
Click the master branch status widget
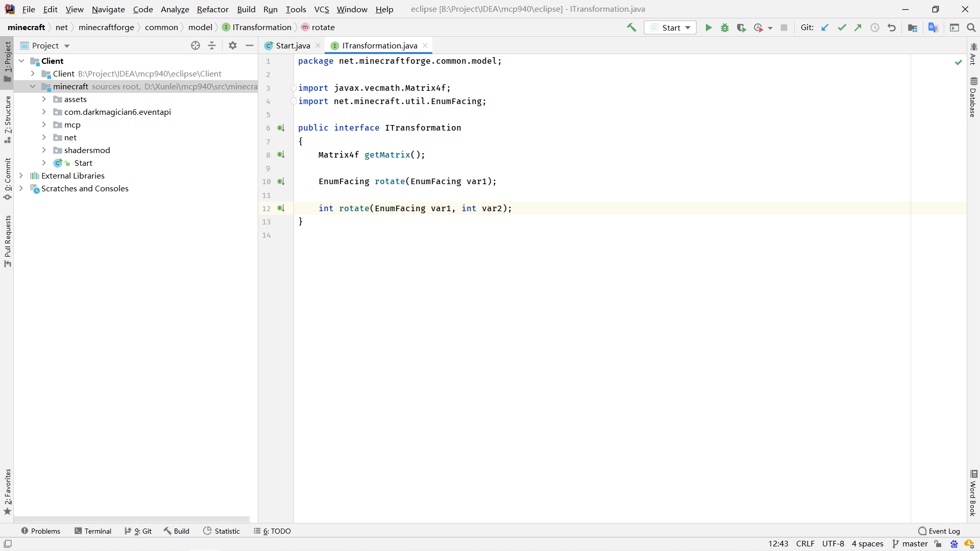point(910,544)
